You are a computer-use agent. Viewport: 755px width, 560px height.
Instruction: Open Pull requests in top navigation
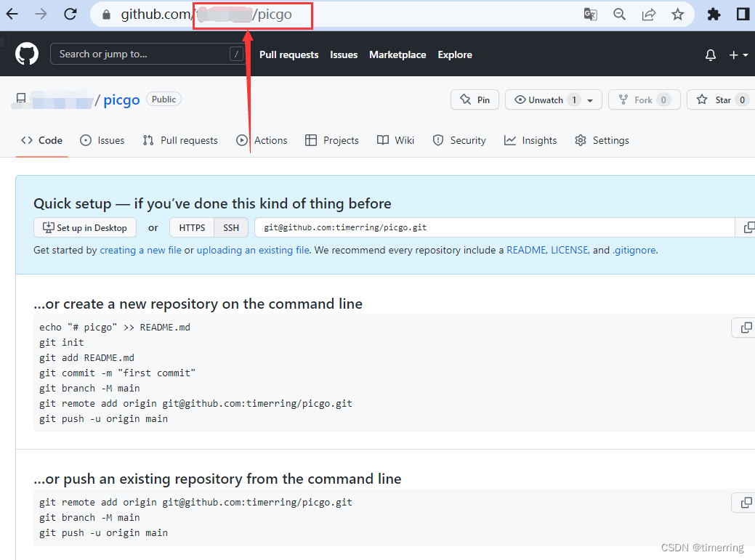(x=289, y=55)
